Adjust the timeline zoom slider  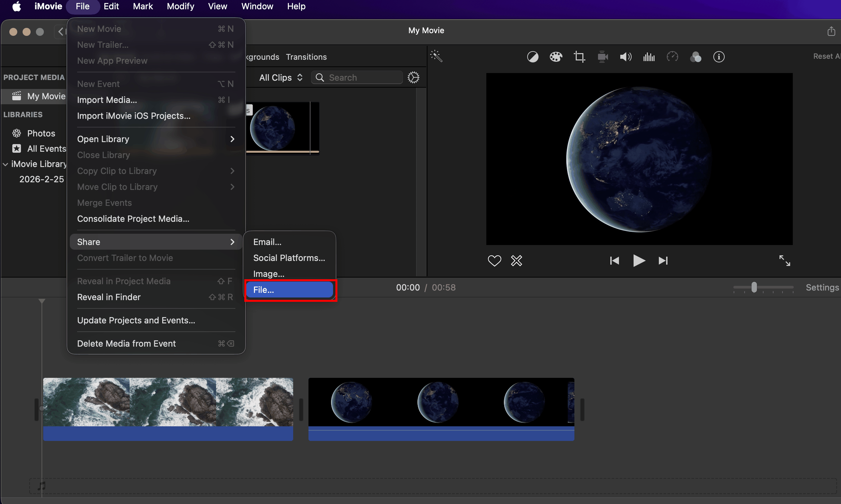[754, 287]
